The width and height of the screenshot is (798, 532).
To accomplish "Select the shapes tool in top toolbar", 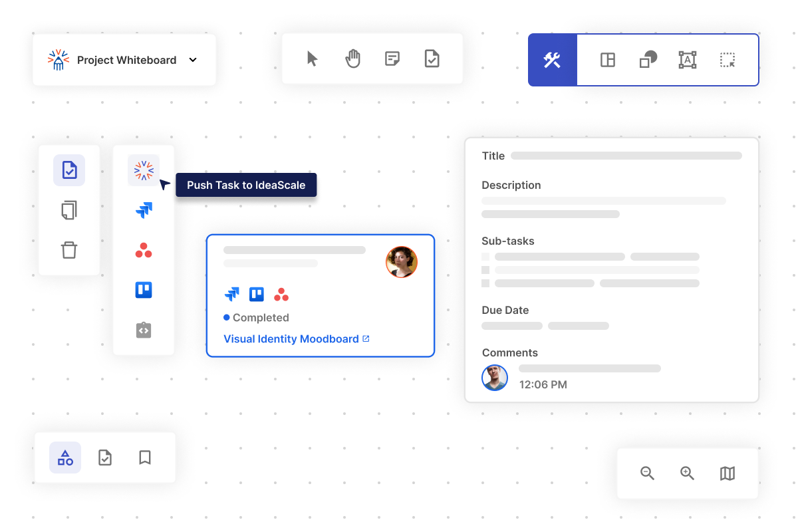I will (648, 60).
